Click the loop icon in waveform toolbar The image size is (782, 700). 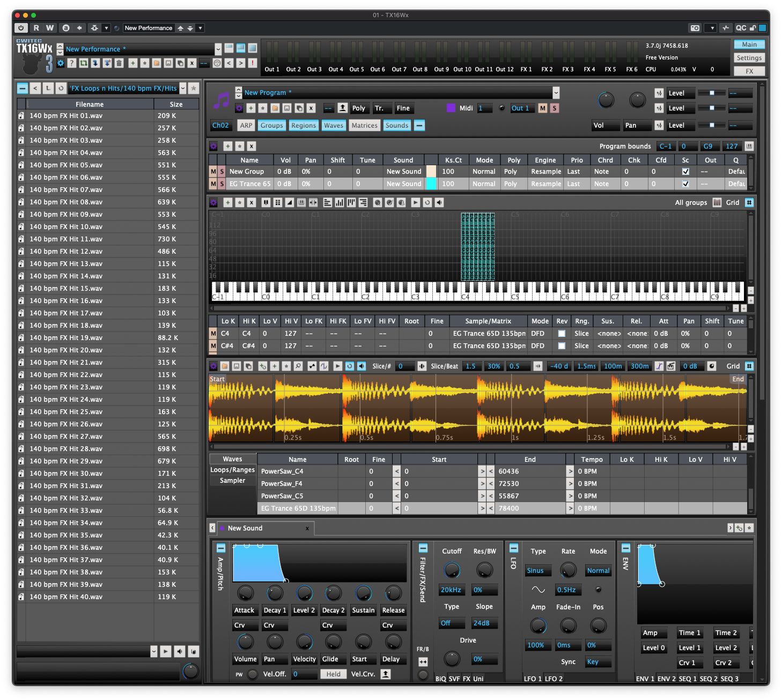click(350, 366)
